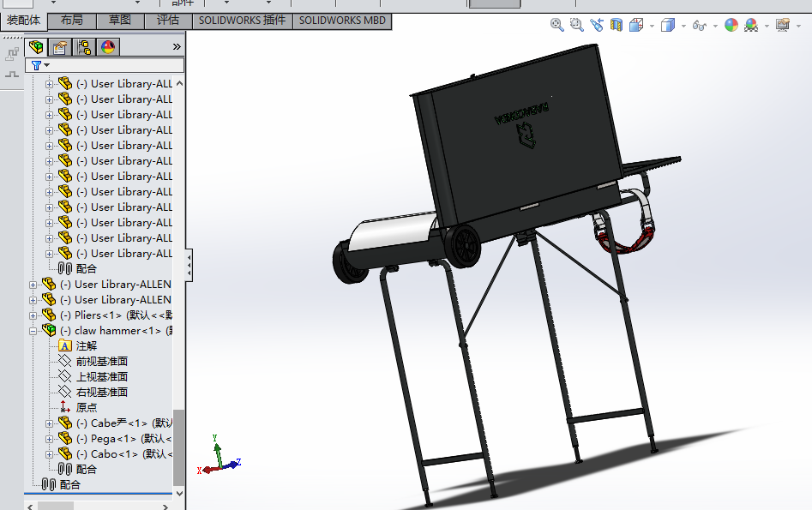Image resolution: width=812 pixels, height=510 pixels.
Task: Click the tree filter funnel icon
Action: [36, 65]
